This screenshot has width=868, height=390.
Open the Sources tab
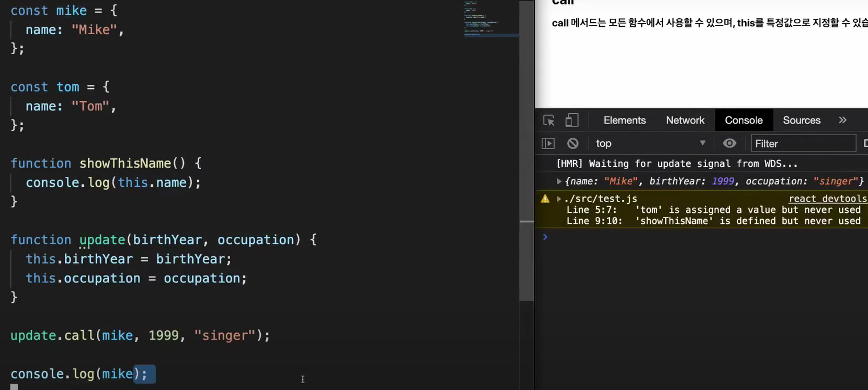point(801,120)
